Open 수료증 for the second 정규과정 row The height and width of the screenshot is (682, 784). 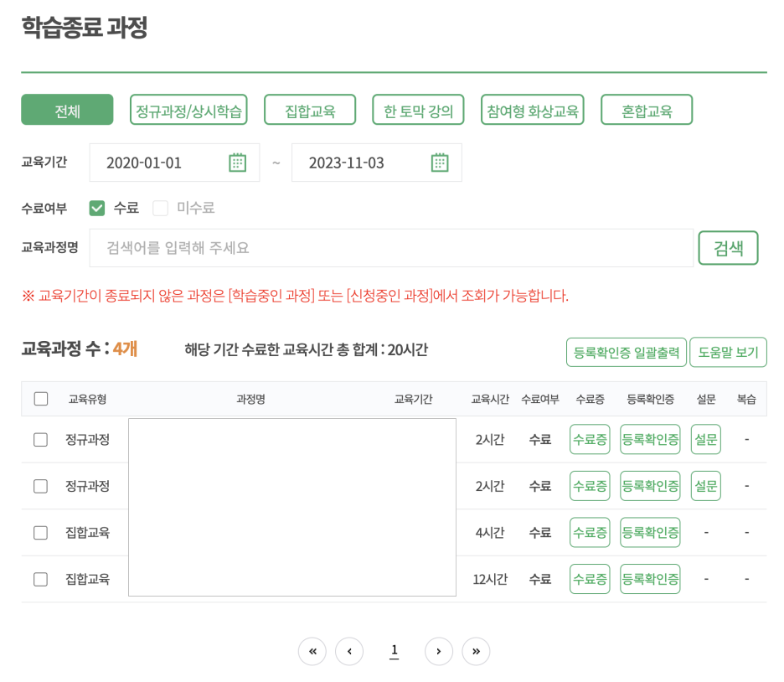[590, 486]
